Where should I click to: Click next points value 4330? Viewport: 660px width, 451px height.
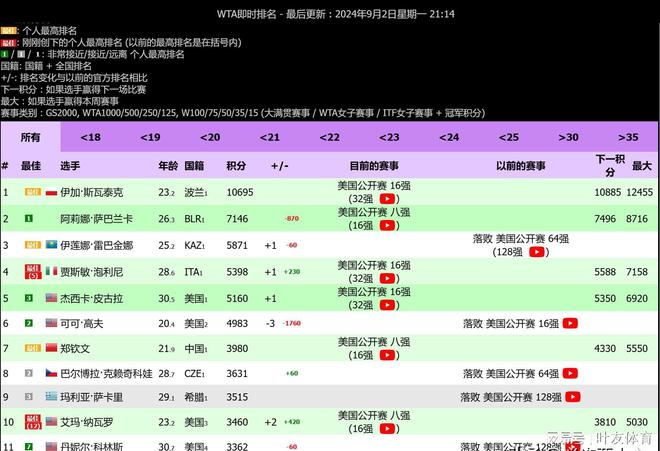coord(605,349)
